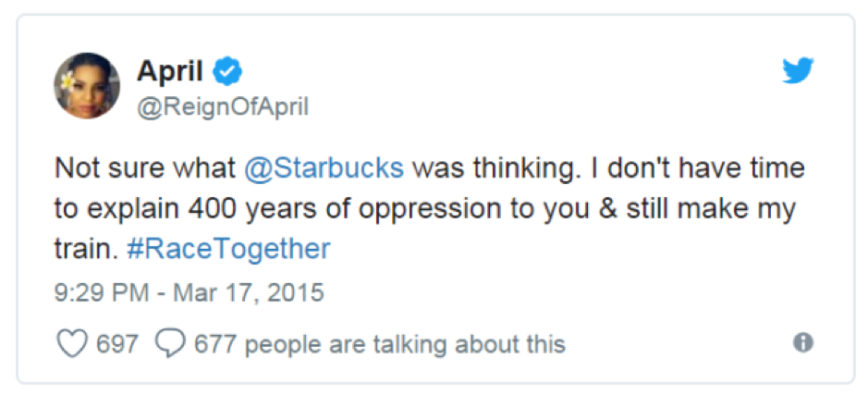Open the @ReignOfApril handle link
The image size is (868, 395).
pyautogui.click(x=223, y=107)
